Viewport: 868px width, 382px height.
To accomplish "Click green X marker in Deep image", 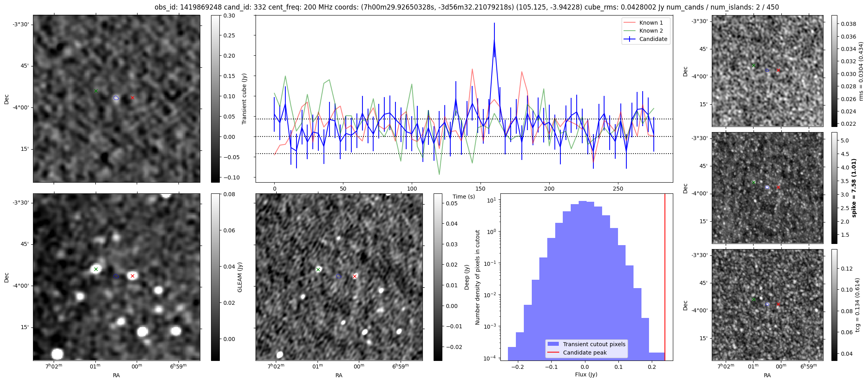I will pyautogui.click(x=318, y=269).
